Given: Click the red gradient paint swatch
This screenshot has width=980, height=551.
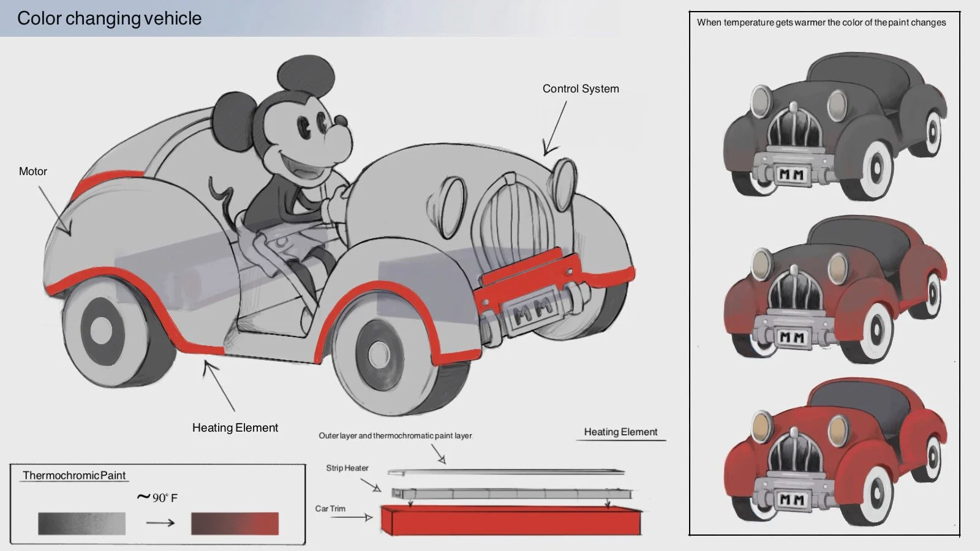Looking at the screenshot, I should 235,523.
